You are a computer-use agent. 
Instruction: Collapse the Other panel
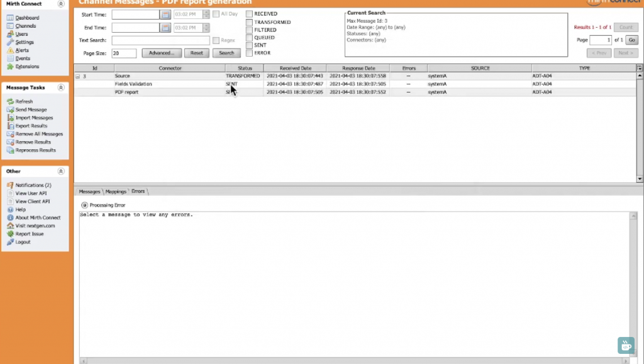click(61, 171)
